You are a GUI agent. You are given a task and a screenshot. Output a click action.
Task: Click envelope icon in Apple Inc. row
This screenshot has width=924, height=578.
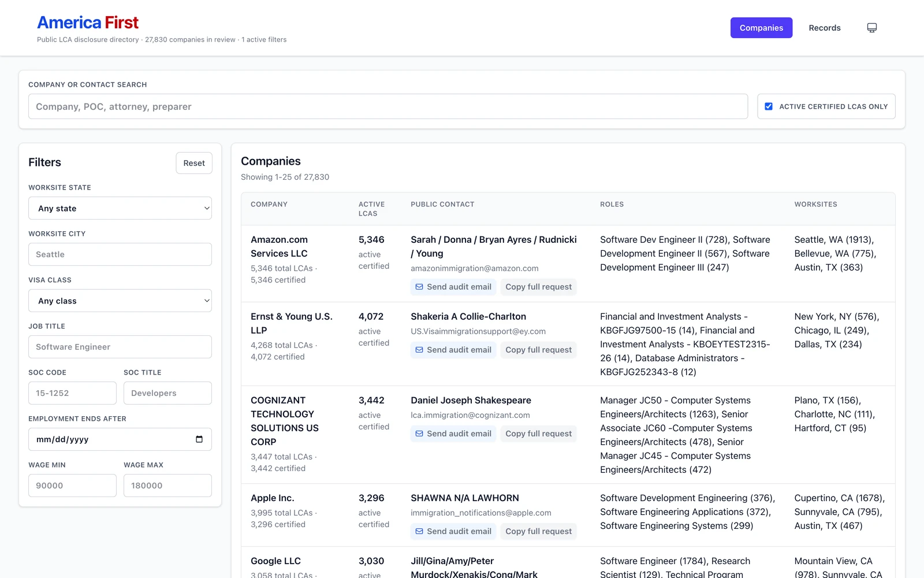pyautogui.click(x=419, y=531)
